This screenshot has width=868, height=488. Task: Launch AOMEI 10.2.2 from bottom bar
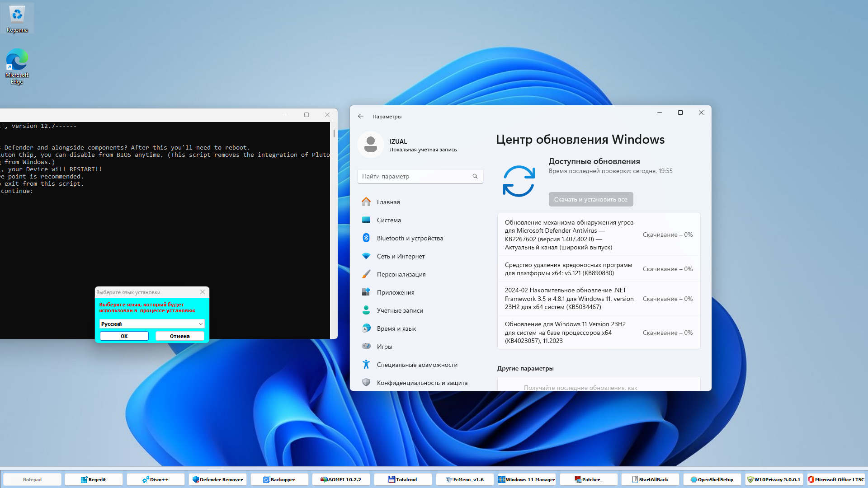click(341, 479)
